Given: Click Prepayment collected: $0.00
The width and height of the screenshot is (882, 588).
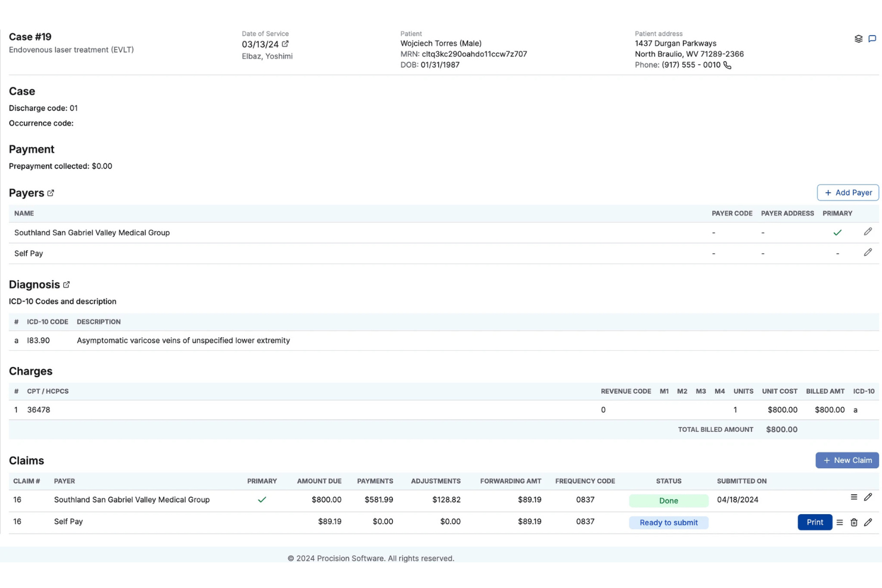Looking at the screenshot, I should tap(61, 166).
